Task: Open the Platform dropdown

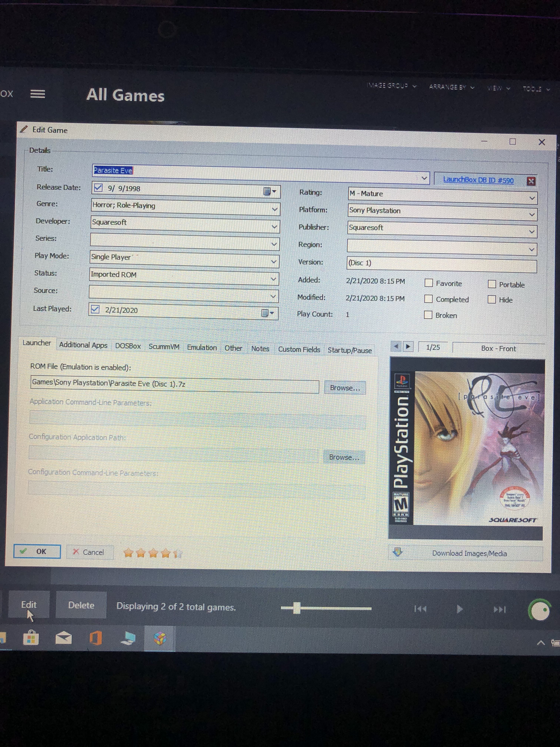Action: [532, 214]
